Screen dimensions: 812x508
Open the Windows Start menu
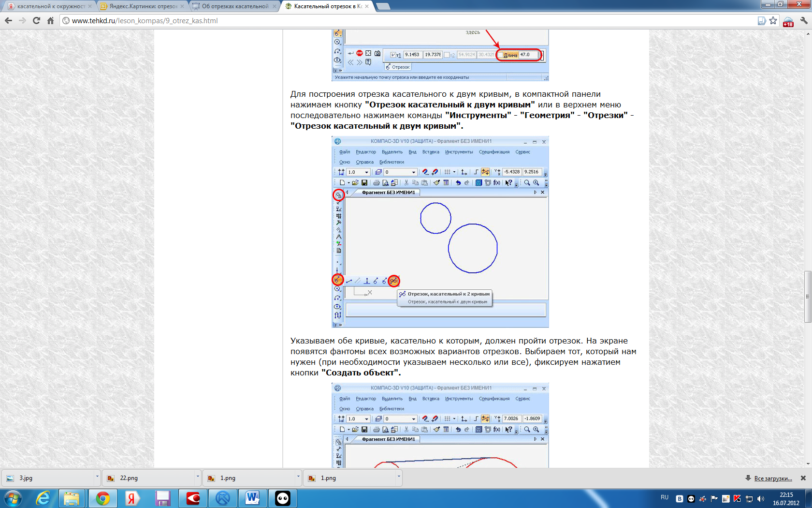coord(13,498)
